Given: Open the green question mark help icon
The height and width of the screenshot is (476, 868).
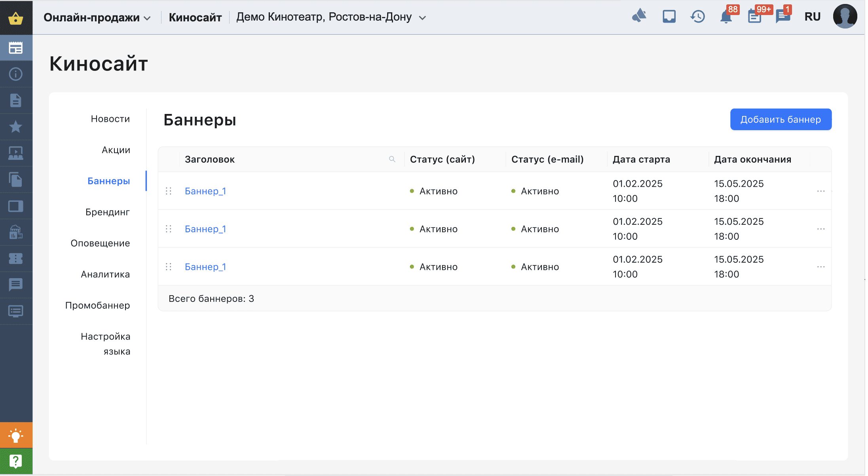Looking at the screenshot, I should coord(16,461).
